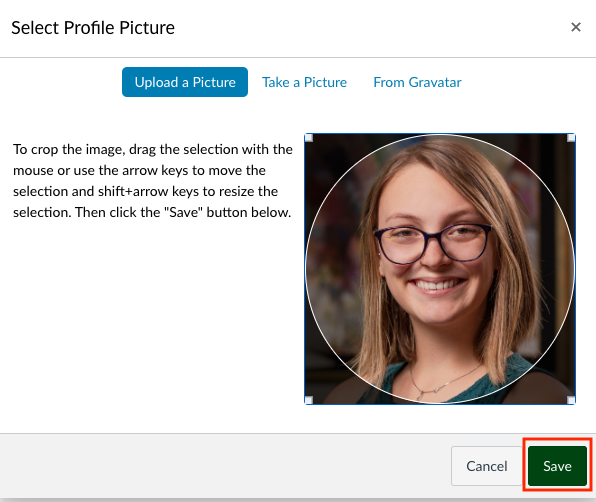Click the top-left crop handle

(309, 138)
